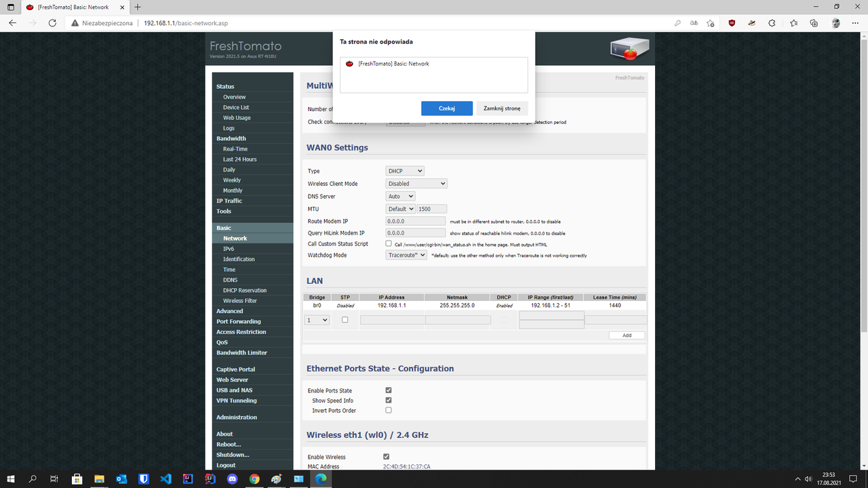Click the Edge profile avatar
Viewport: 868px width, 488px height.
pyautogui.click(x=835, y=22)
